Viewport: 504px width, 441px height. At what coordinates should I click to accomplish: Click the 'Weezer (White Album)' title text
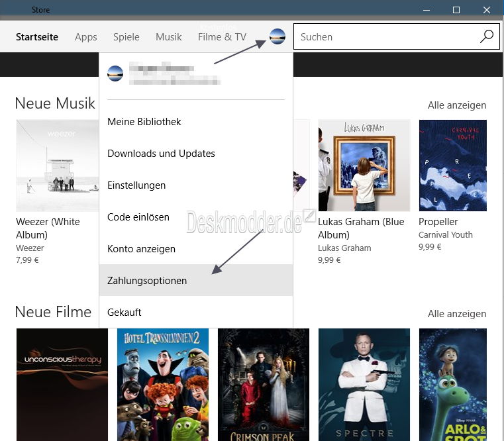48,228
